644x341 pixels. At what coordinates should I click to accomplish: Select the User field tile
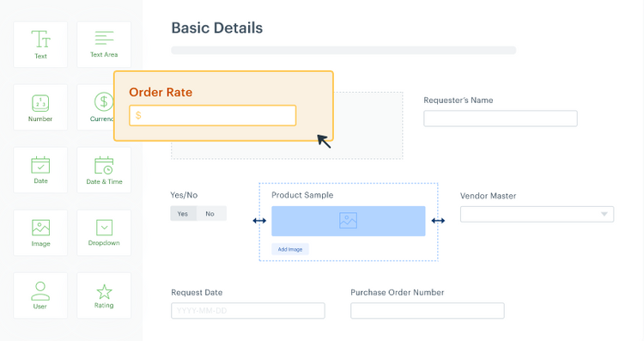click(40, 295)
